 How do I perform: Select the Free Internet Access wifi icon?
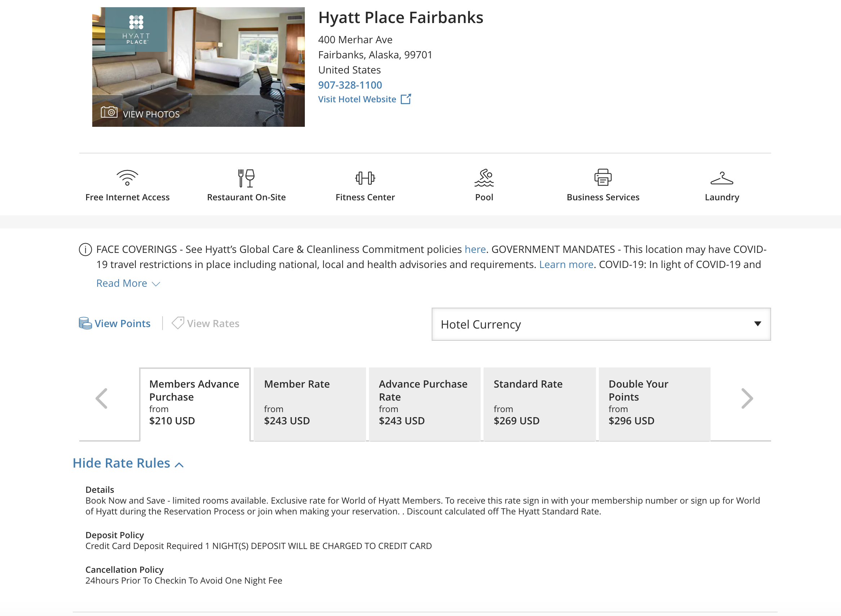127,178
